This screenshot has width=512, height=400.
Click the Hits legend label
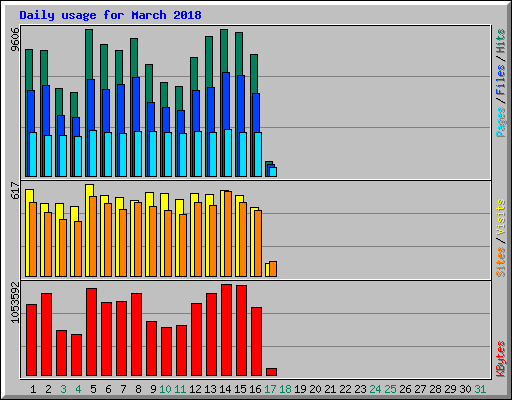pyautogui.click(x=500, y=41)
